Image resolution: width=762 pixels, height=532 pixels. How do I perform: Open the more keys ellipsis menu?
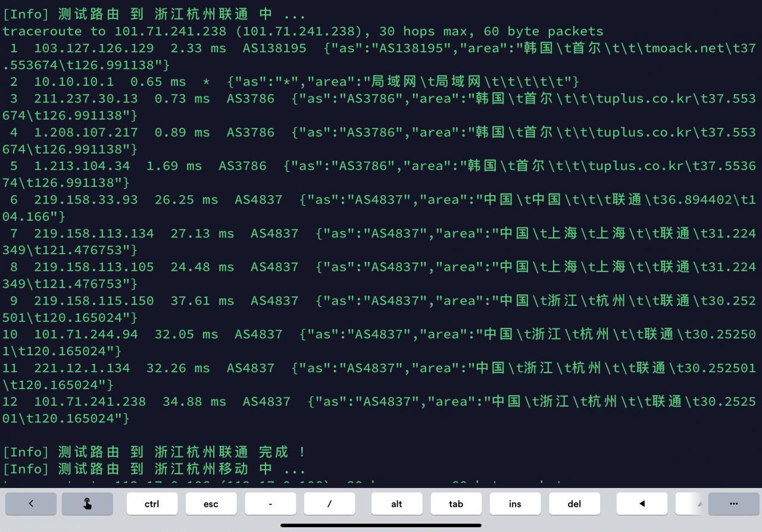coord(734,504)
